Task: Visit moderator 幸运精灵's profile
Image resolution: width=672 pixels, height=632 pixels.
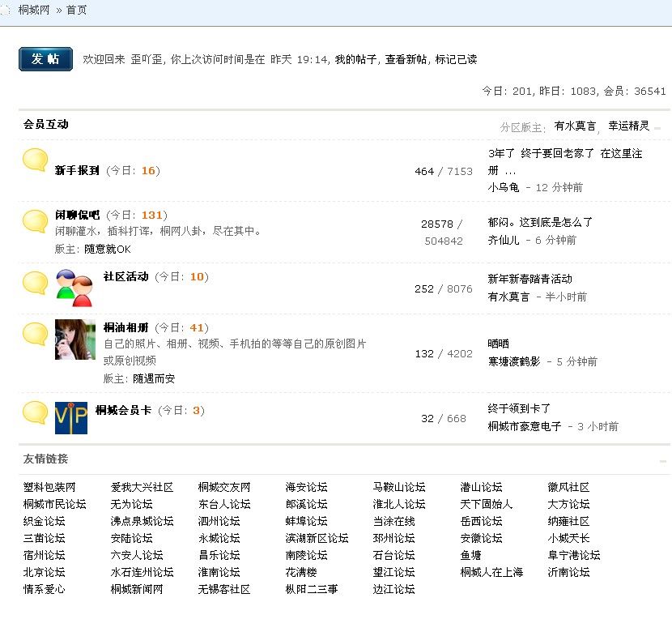Action: click(x=629, y=126)
